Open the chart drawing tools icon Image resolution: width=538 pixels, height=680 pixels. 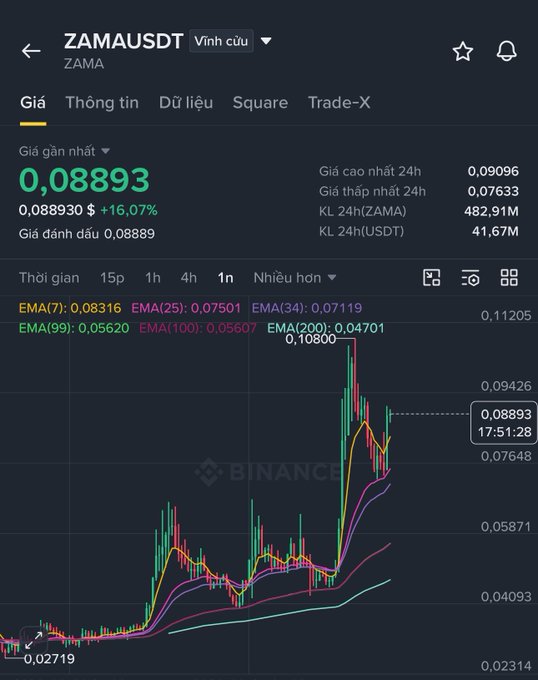[431, 278]
